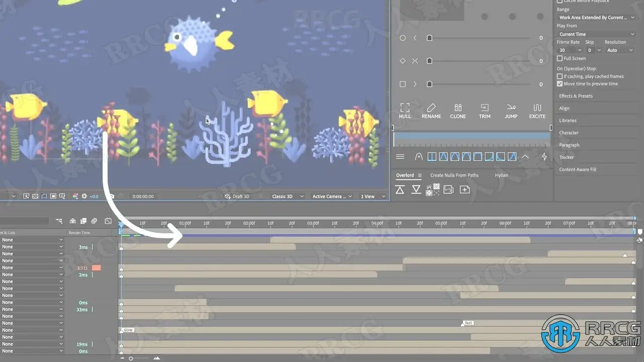Screen dimensions: 644x362
Task: Click the RENAME tool icon
Action: pyautogui.click(x=431, y=108)
